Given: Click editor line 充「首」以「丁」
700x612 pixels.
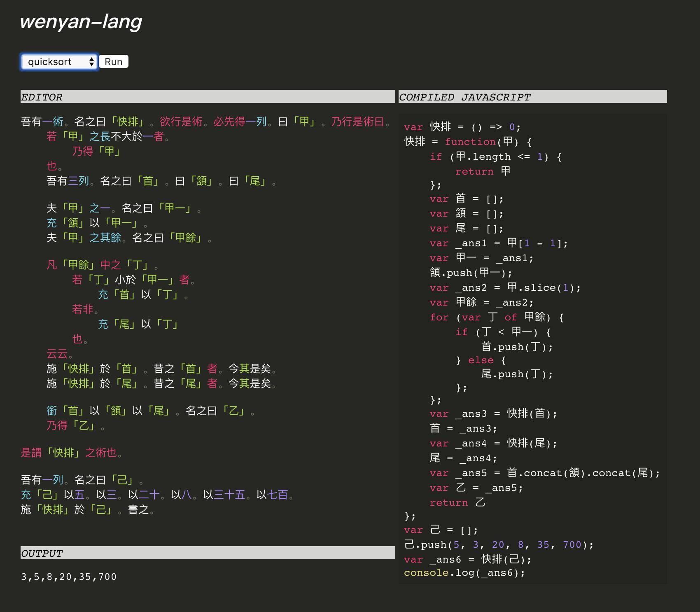Looking at the screenshot, I should click(x=143, y=294).
